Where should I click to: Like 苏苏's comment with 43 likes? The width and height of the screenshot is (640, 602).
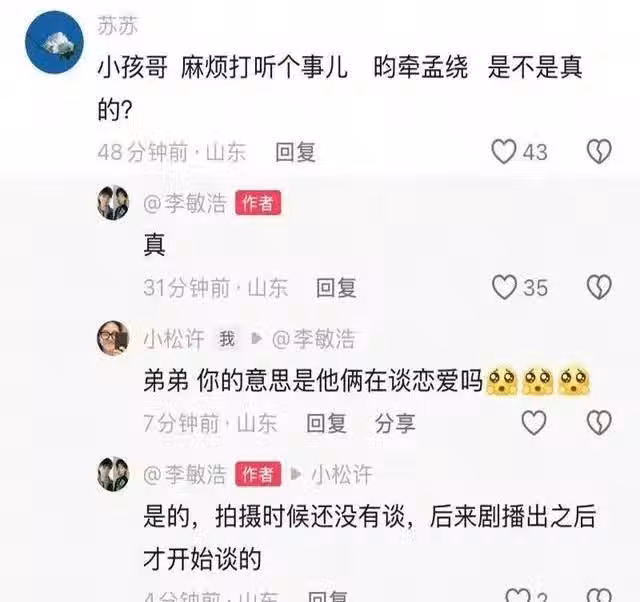pyautogui.click(x=504, y=152)
